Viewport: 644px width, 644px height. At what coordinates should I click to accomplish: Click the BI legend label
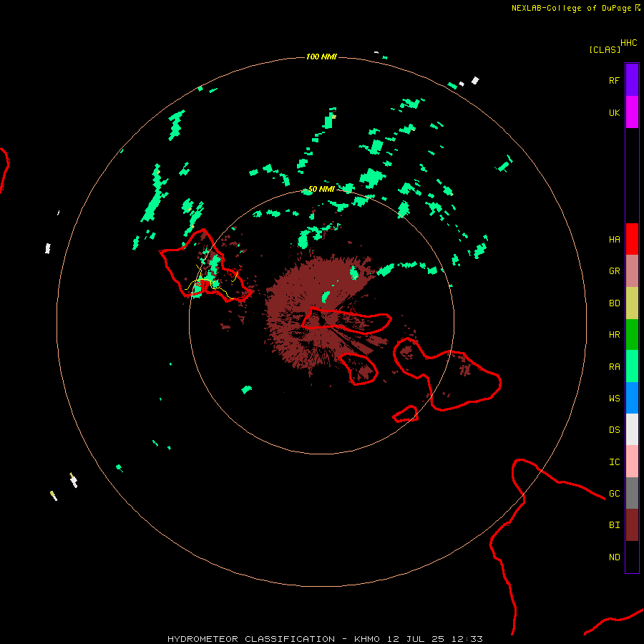point(614,525)
